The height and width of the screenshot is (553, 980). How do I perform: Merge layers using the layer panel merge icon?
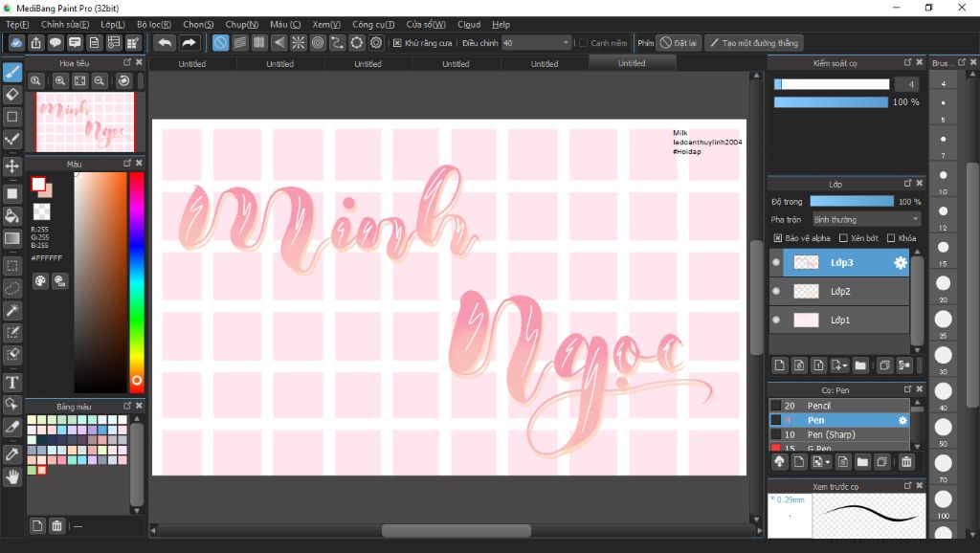click(903, 365)
